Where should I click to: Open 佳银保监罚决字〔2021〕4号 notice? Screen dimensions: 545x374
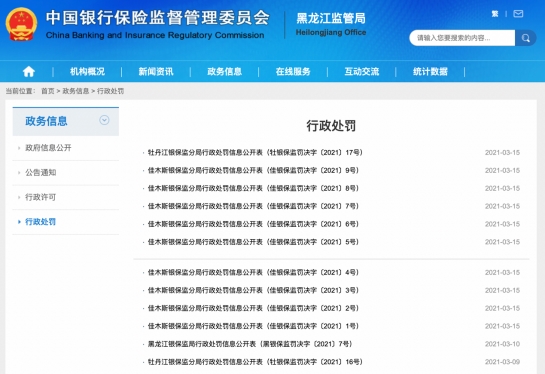[x=253, y=272]
